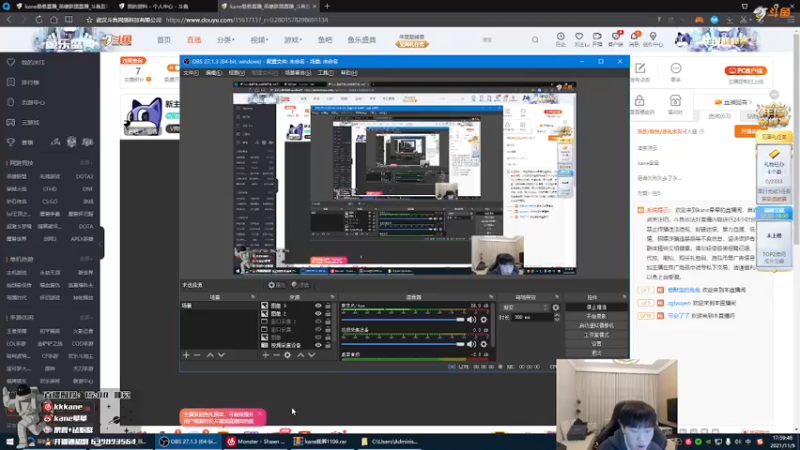Click the orange PC客户端 button
The height and width of the screenshot is (450, 800).
tap(745, 70)
